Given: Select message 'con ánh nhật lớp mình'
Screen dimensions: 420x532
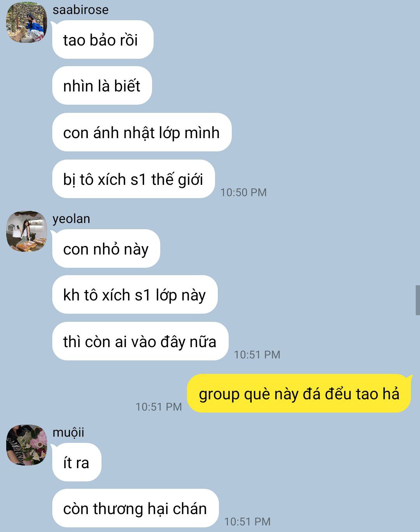Looking at the screenshot, I should tap(142, 132).
